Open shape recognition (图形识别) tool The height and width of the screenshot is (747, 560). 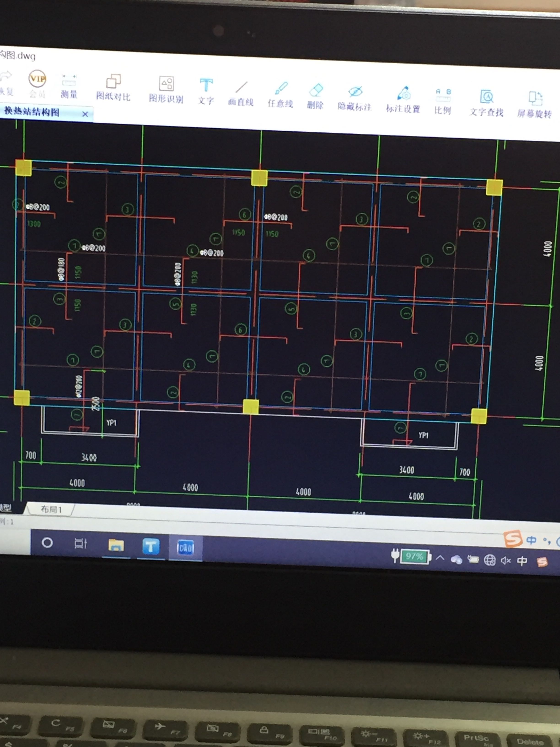click(166, 84)
